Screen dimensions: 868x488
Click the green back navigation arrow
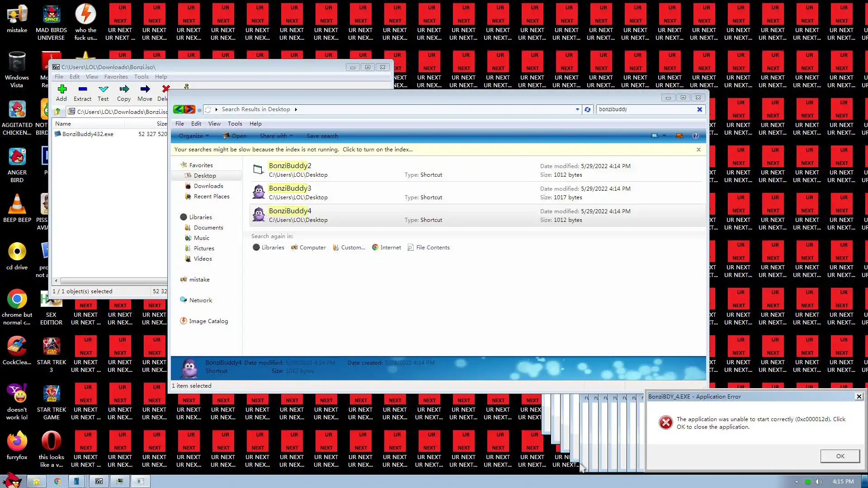click(x=179, y=109)
